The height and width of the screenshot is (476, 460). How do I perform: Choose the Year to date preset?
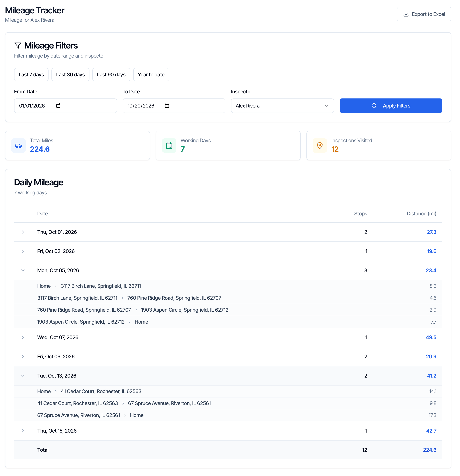click(151, 75)
